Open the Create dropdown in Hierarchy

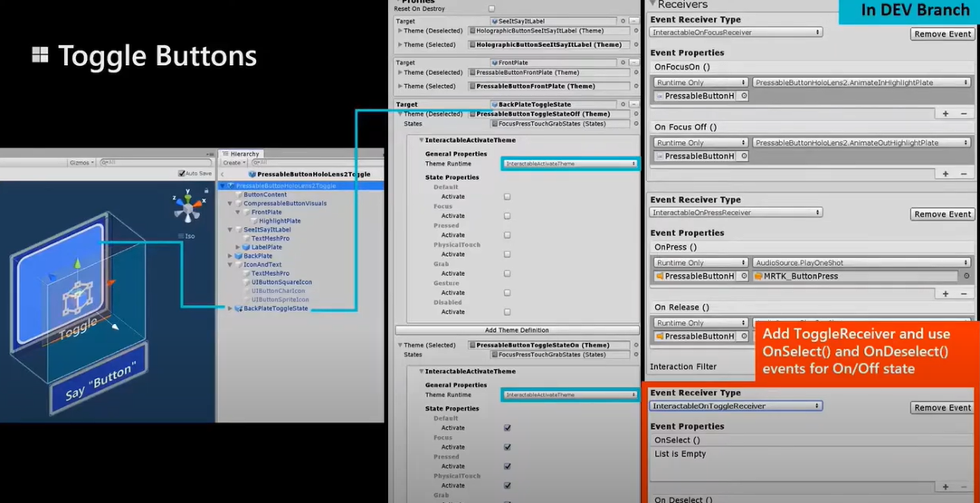pyautogui.click(x=233, y=163)
